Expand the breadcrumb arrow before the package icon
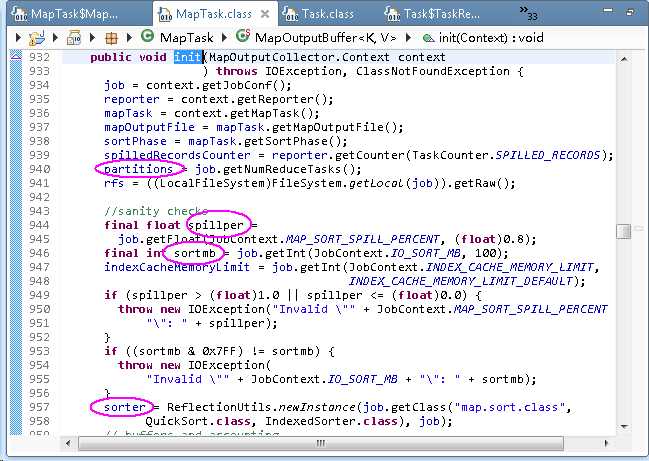 [x=93, y=38]
